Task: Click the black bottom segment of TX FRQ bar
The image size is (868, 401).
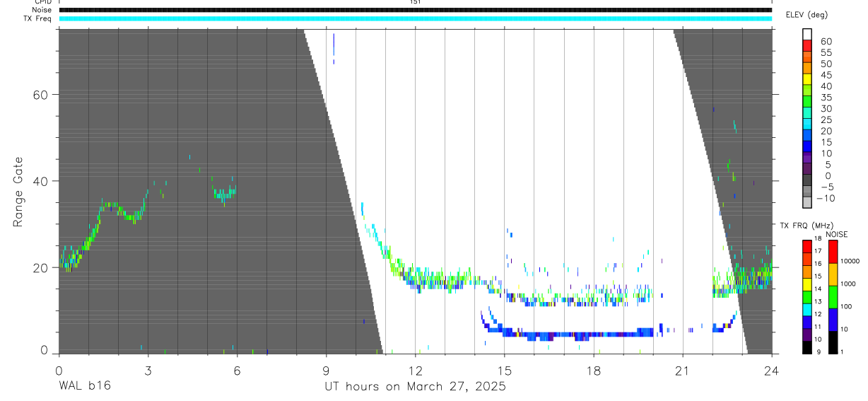Action: [807, 347]
